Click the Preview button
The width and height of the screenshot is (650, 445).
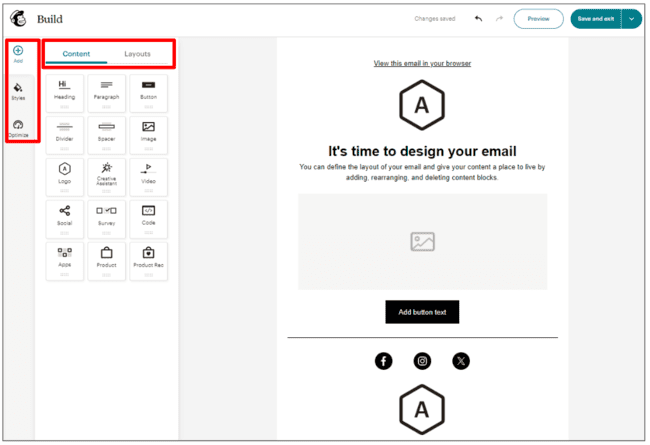(x=538, y=19)
